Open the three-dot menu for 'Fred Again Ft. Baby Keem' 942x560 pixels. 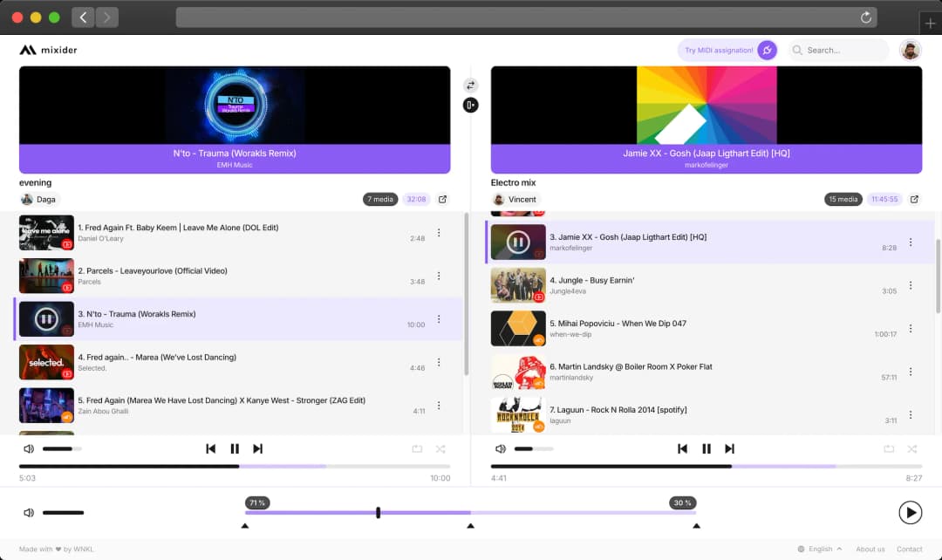[x=439, y=232]
